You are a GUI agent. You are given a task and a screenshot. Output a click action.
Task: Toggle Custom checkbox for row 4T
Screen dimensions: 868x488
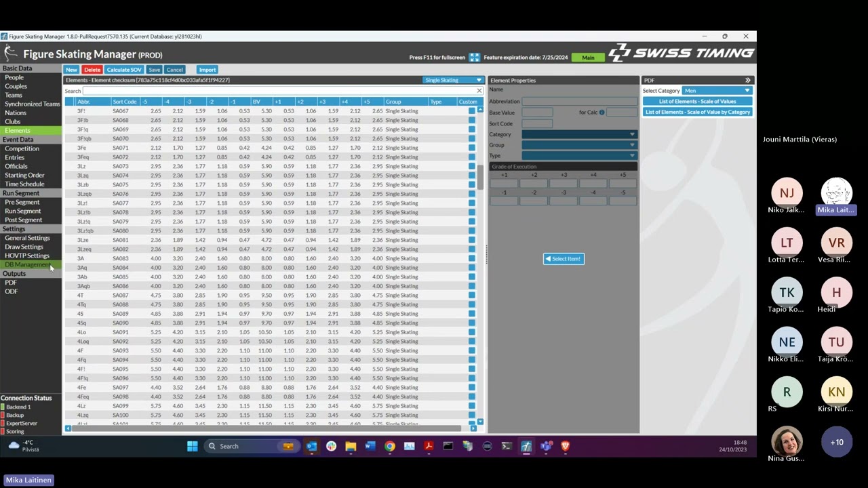(x=472, y=296)
